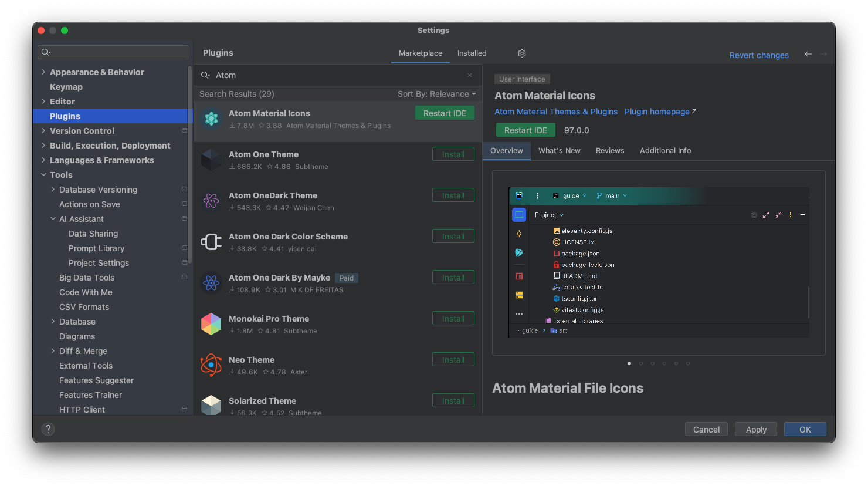Open the Additional Info tab
Image resolution: width=868 pixels, height=486 pixels.
(665, 151)
